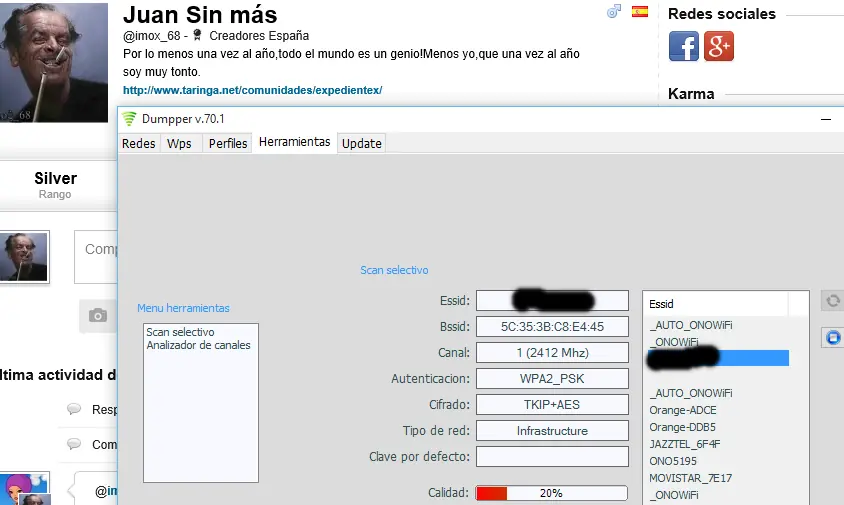Click the Canal field 1 (2412 Mhz)
This screenshot has height=505, width=844.
[x=552, y=353]
